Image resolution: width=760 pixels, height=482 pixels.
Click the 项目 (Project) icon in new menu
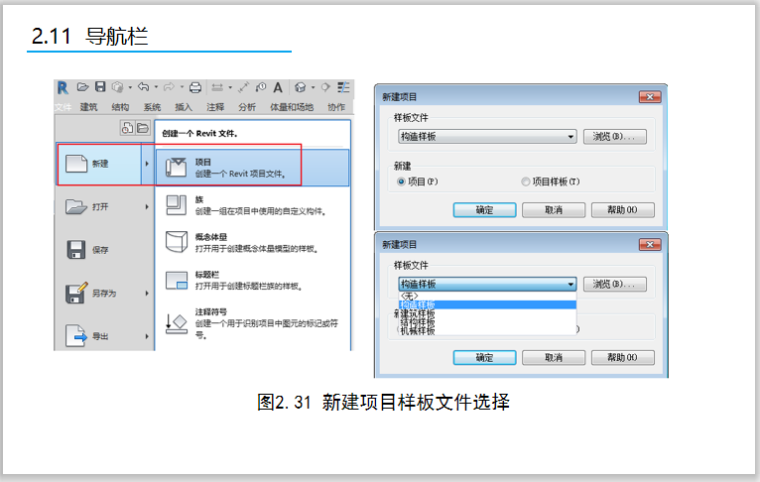coord(175,166)
